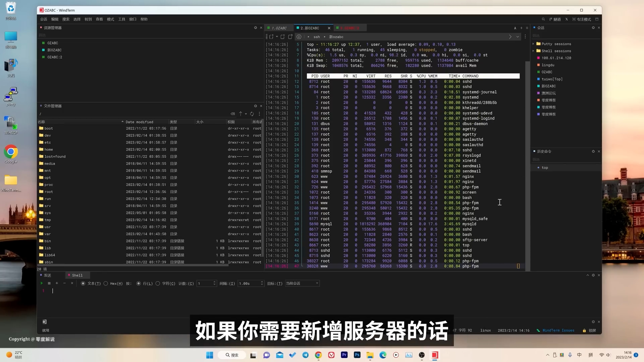Image resolution: width=644 pixels, height=362 pixels.
Task: Increase the 计数(C) value with the stepper
Action: tap(215, 282)
